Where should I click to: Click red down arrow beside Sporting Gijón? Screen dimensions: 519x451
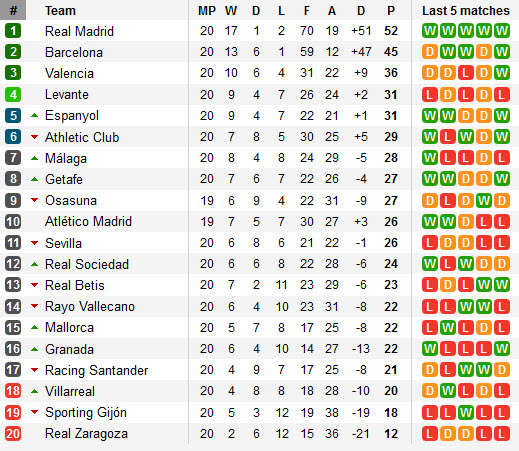point(34,412)
